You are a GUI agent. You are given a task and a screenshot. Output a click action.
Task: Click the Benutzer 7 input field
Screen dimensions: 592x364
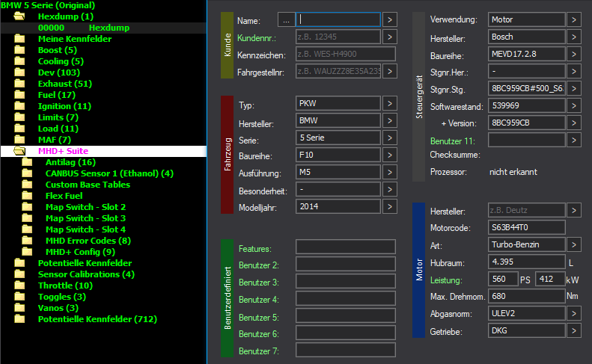click(x=346, y=350)
